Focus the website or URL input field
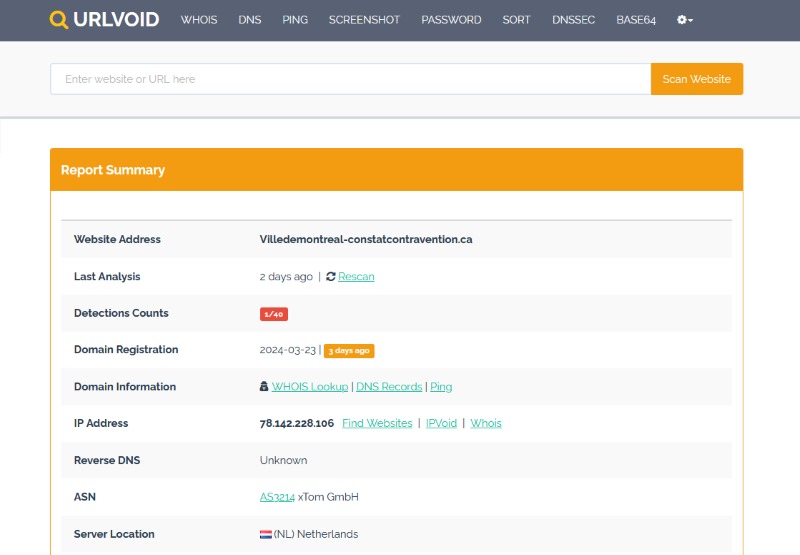Image resolution: width=800 pixels, height=555 pixels. click(x=351, y=79)
